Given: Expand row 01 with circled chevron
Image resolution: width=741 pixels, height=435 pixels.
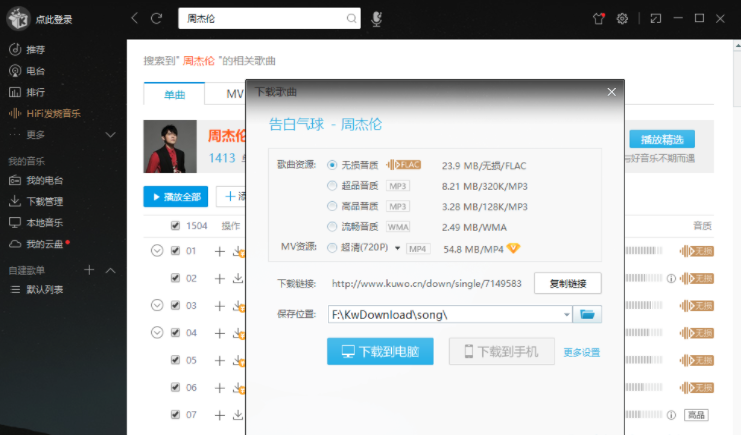Looking at the screenshot, I should pyautogui.click(x=157, y=251).
